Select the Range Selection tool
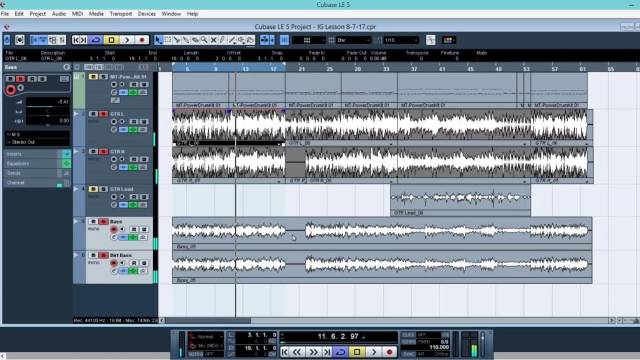The height and width of the screenshot is (360, 640). [168, 40]
